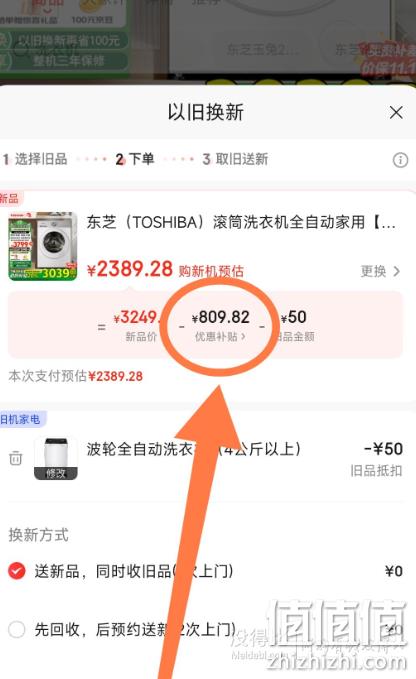
Task: Open the Toshiba washer product title
Action: [241, 222]
